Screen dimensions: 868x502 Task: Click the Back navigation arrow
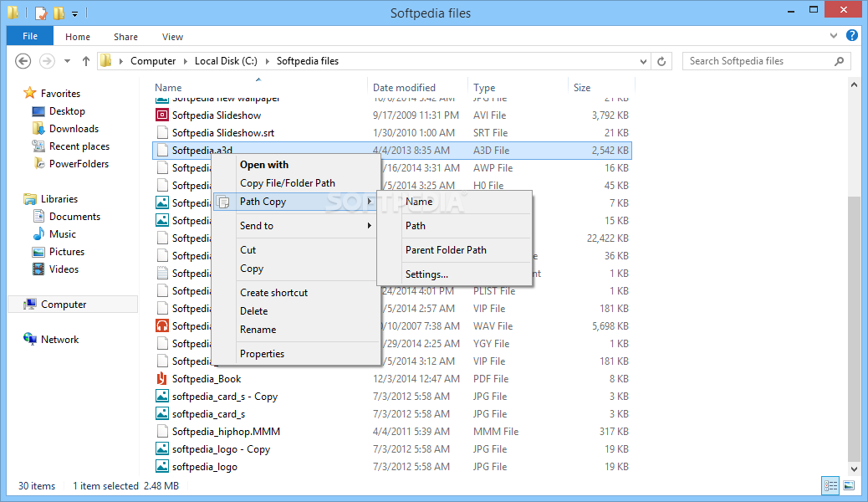[23, 61]
